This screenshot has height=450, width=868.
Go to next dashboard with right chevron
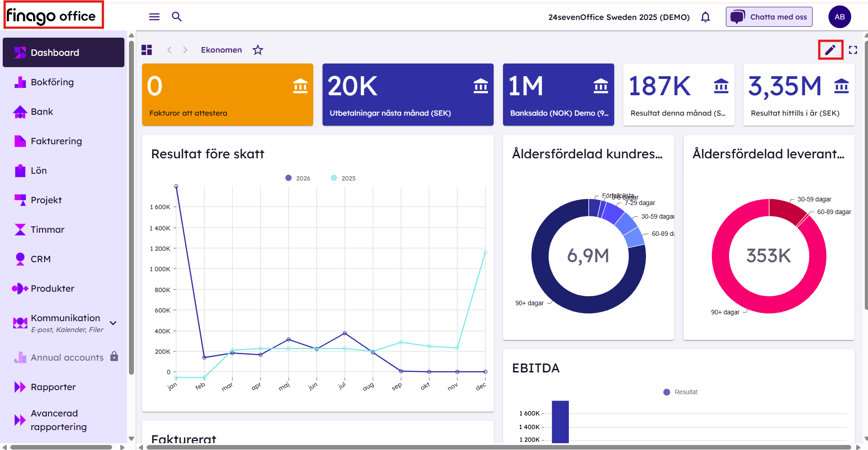click(185, 50)
